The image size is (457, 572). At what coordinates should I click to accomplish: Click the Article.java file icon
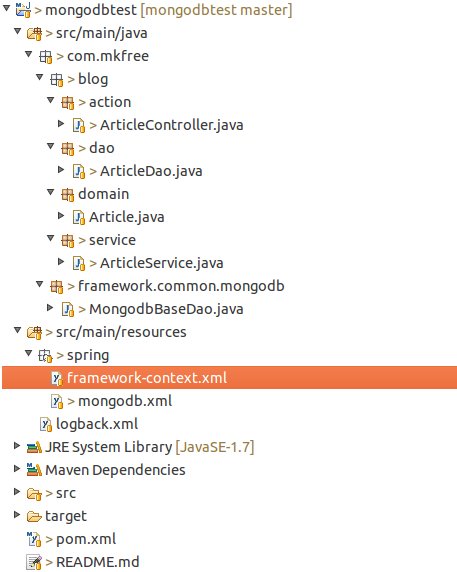[x=79, y=217]
